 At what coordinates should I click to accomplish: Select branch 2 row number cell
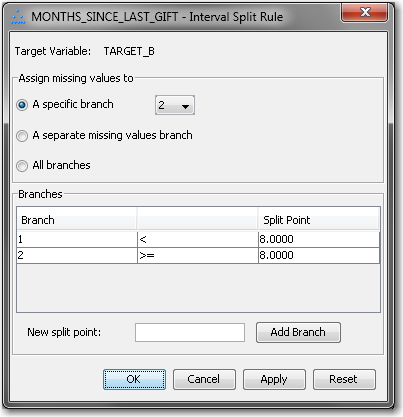[x=77, y=255]
